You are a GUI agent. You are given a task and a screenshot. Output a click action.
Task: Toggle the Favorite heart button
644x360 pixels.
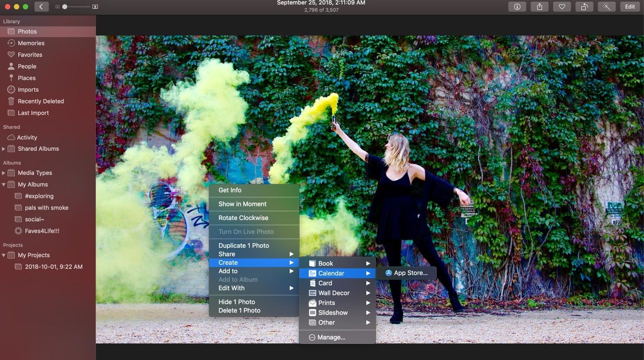pyautogui.click(x=562, y=7)
